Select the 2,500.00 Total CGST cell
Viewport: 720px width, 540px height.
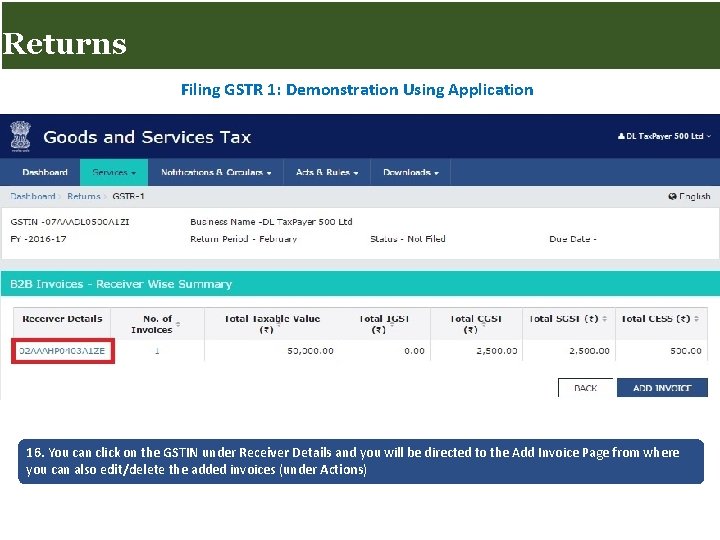click(x=497, y=351)
